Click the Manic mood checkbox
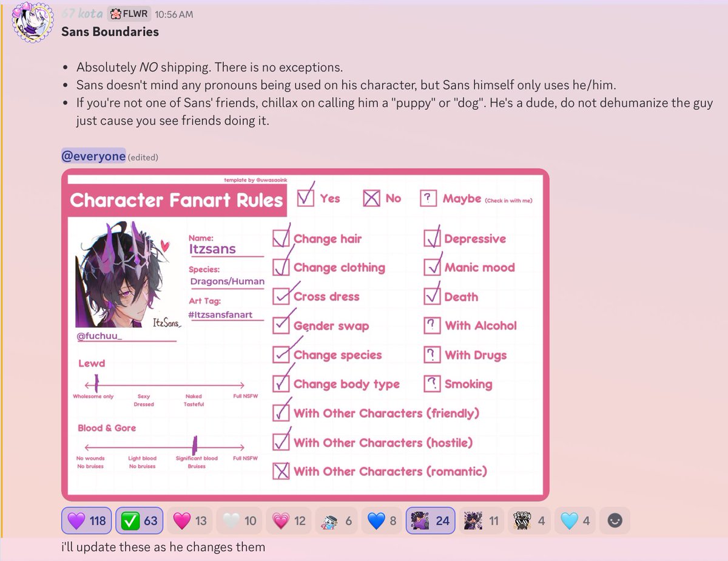The width and height of the screenshot is (728, 561). 431,267
